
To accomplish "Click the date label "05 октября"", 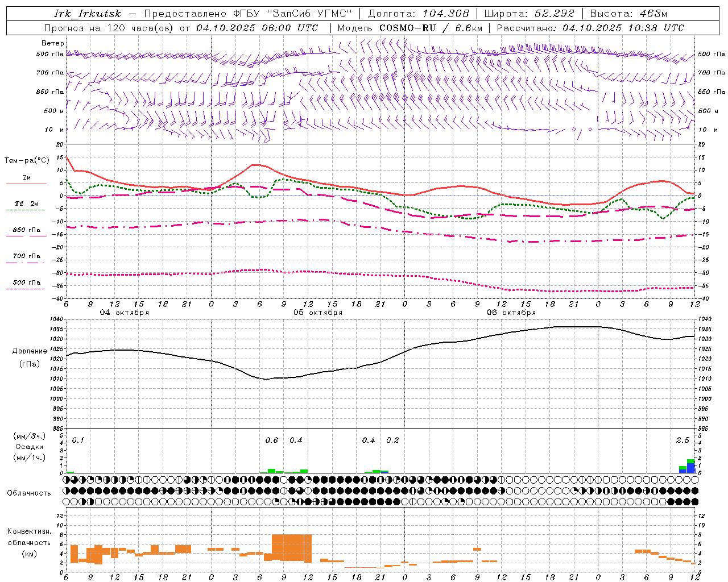I will point(318,313).
